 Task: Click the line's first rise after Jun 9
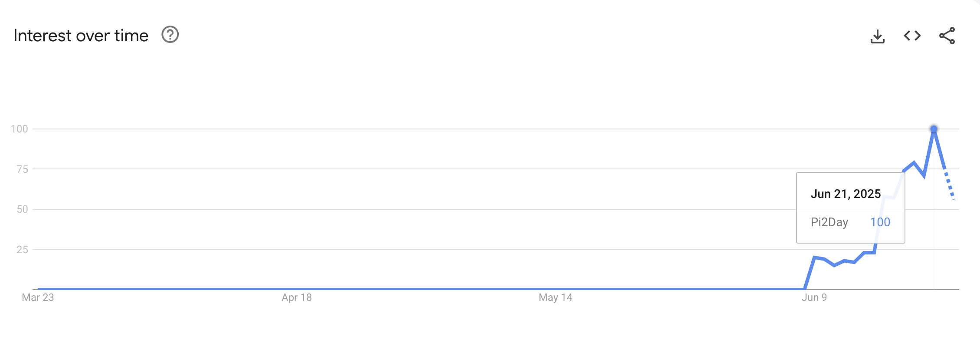tap(810, 273)
